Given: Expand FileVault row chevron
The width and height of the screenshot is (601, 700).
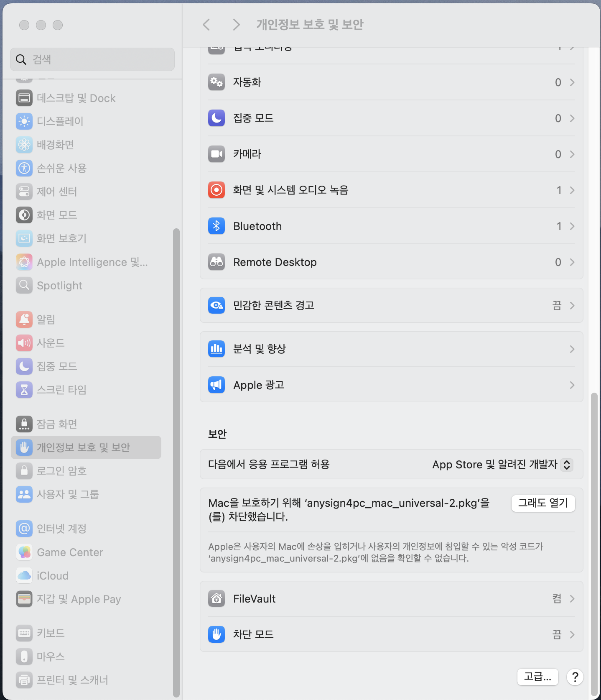Looking at the screenshot, I should [572, 599].
